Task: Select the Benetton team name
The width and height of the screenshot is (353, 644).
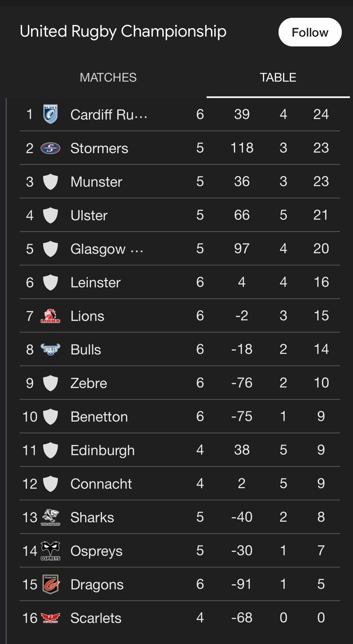Action: tap(99, 417)
